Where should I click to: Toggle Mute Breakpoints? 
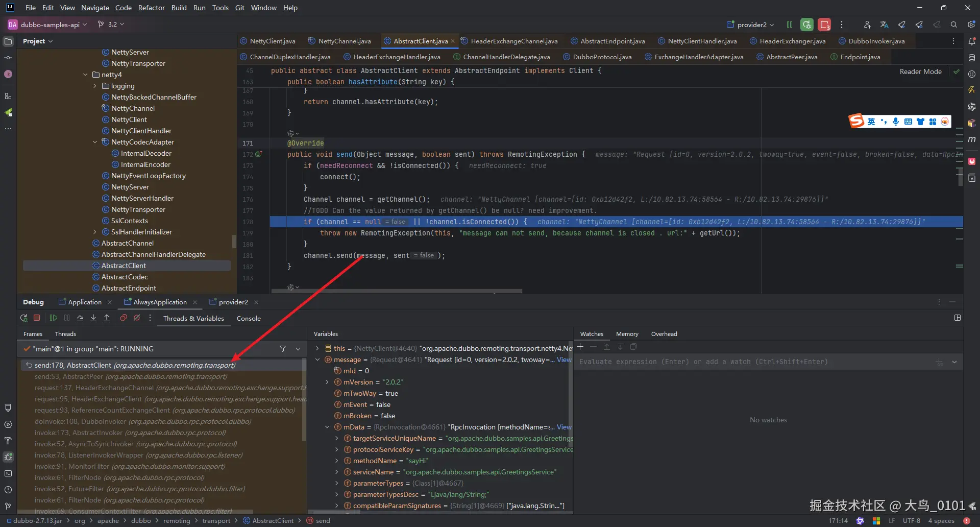[x=137, y=318]
